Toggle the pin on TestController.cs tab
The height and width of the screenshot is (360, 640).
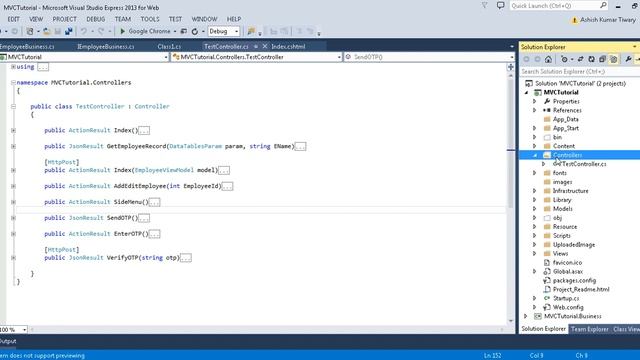click(x=256, y=46)
